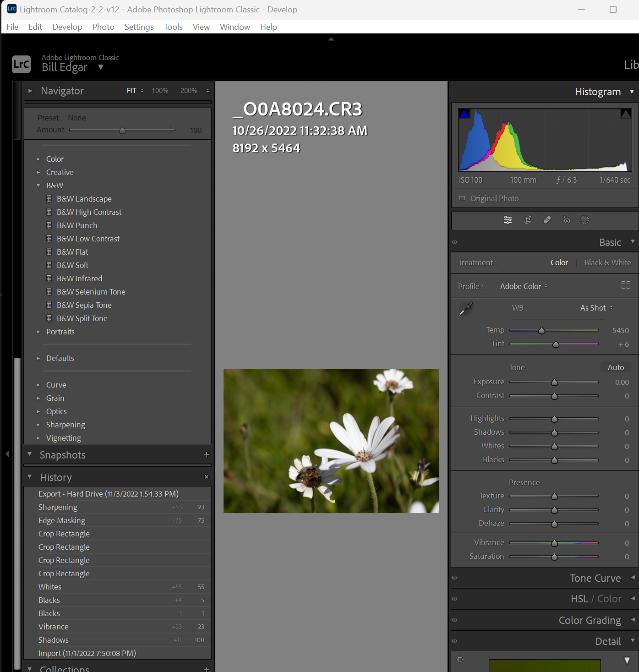The image size is (639, 672).
Task: Pick the White Balance eyedropper
Action: click(x=465, y=309)
